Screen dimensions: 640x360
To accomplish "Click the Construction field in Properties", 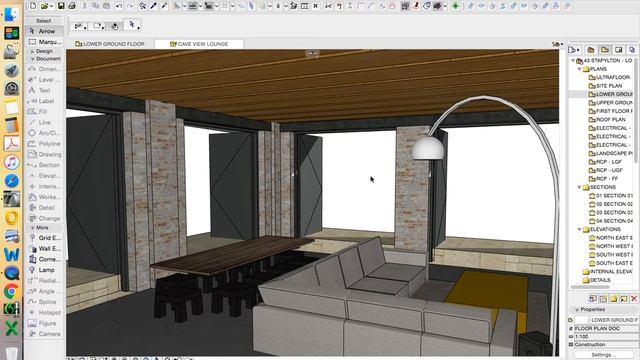I will click(606, 345).
